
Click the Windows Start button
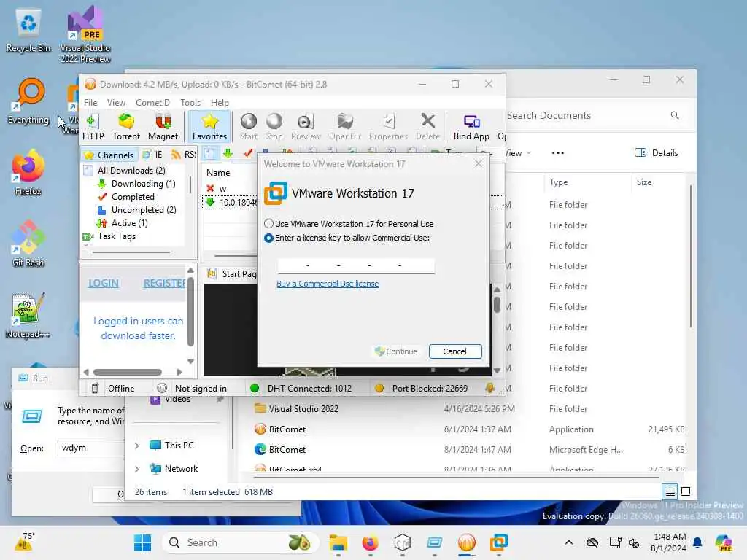pyautogui.click(x=142, y=542)
